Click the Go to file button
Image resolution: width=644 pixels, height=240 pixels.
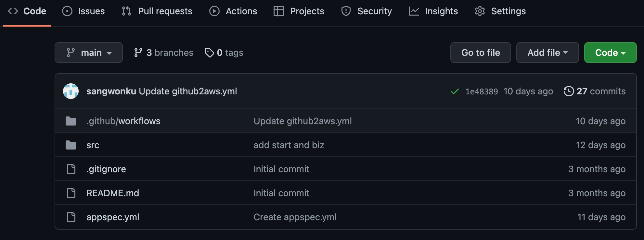click(x=481, y=52)
